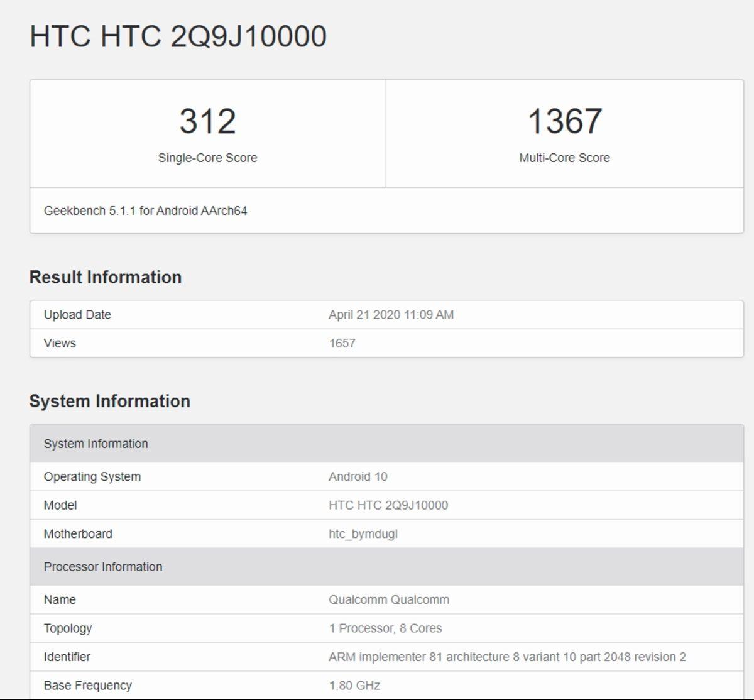Screen dimensions: 754x700
Task: Select the Single-Core Score value 312
Action: [207, 121]
